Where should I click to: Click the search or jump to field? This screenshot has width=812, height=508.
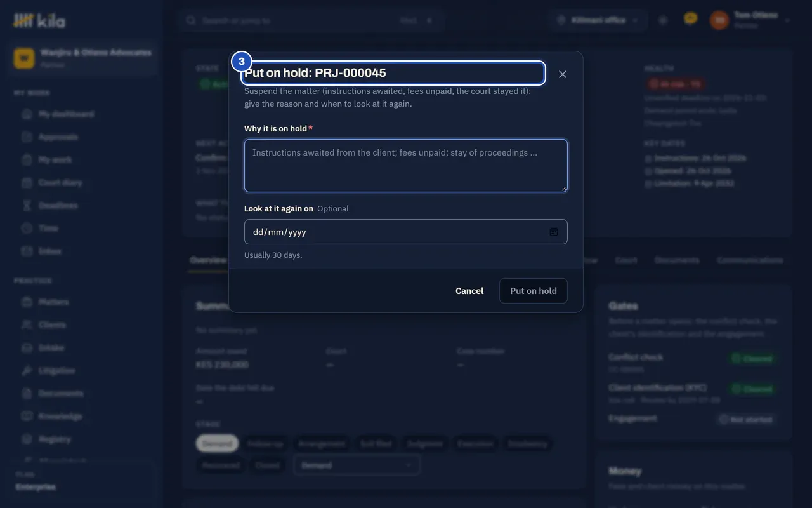(x=310, y=20)
